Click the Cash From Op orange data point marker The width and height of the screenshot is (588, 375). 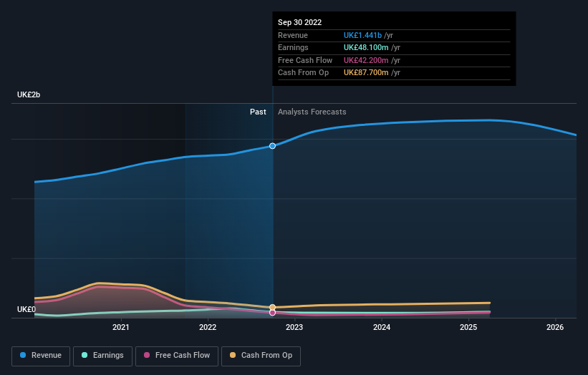tap(273, 307)
